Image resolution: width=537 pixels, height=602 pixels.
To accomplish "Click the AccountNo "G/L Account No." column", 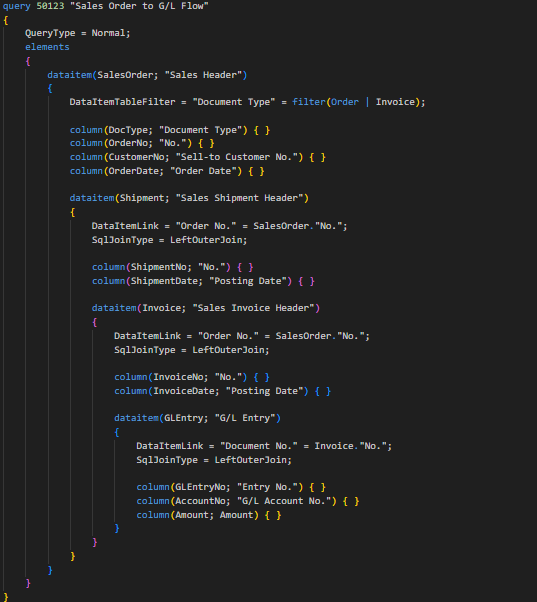I will point(248,501).
